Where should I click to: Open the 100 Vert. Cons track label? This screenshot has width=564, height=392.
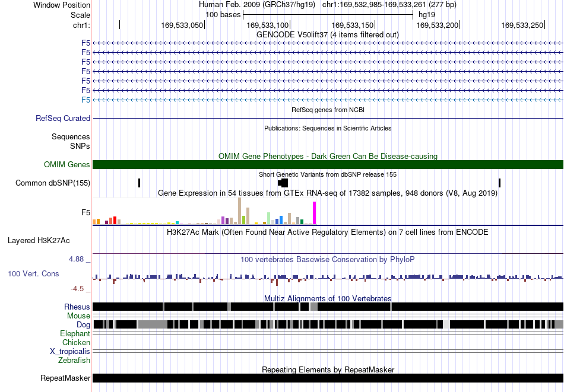coord(33,273)
